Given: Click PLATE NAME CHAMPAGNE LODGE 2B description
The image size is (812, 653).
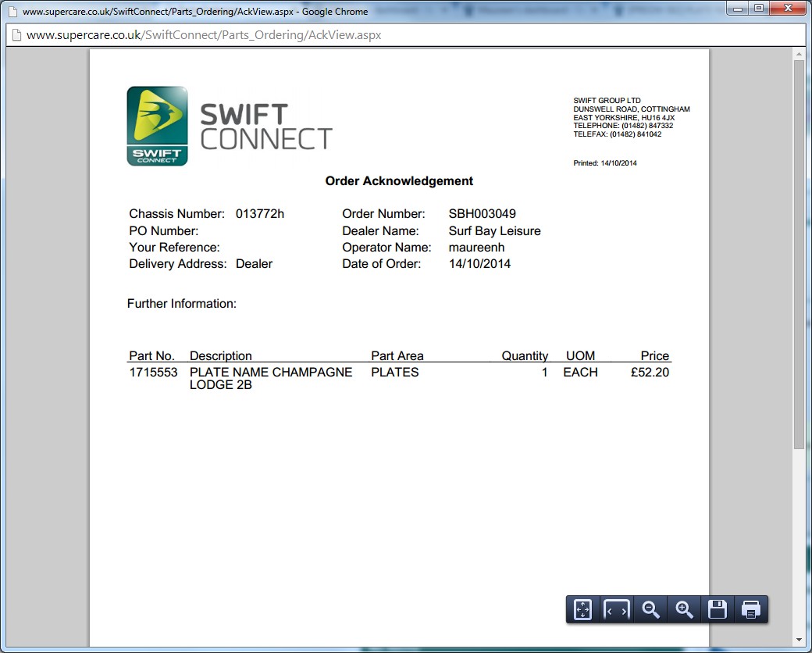Looking at the screenshot, I should click(x=271, y=378).
